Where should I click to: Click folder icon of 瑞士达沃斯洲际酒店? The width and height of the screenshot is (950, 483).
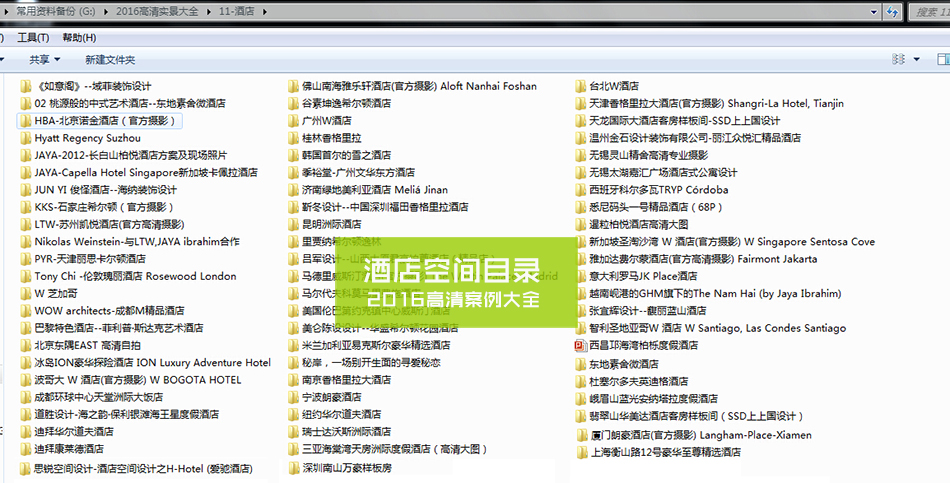point(293,431)
